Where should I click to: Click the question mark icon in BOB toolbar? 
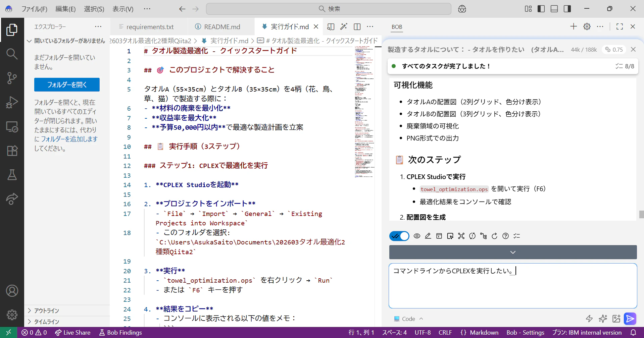(505, 236)
